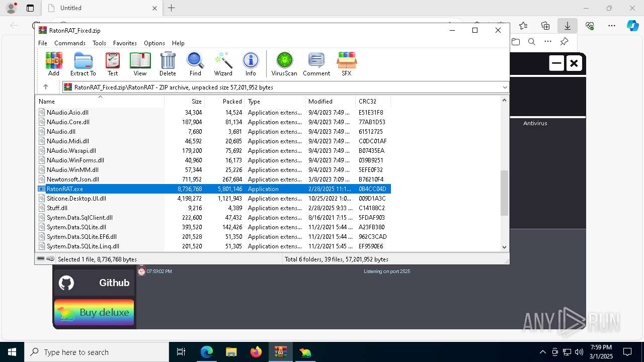The width and height of the screenshot is (644, 362).
Task: Open Firefox from taskbar
Action: pos(256,352)
